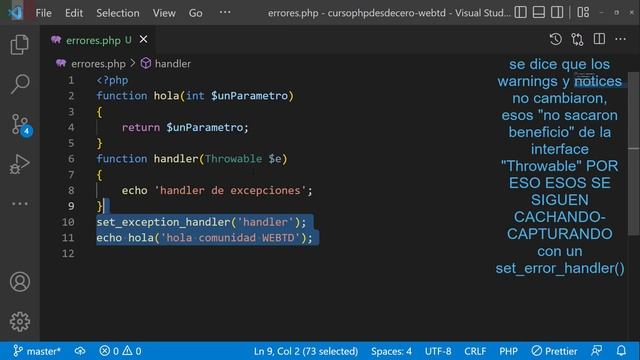Open the File menu

click(x=43, y=13)
